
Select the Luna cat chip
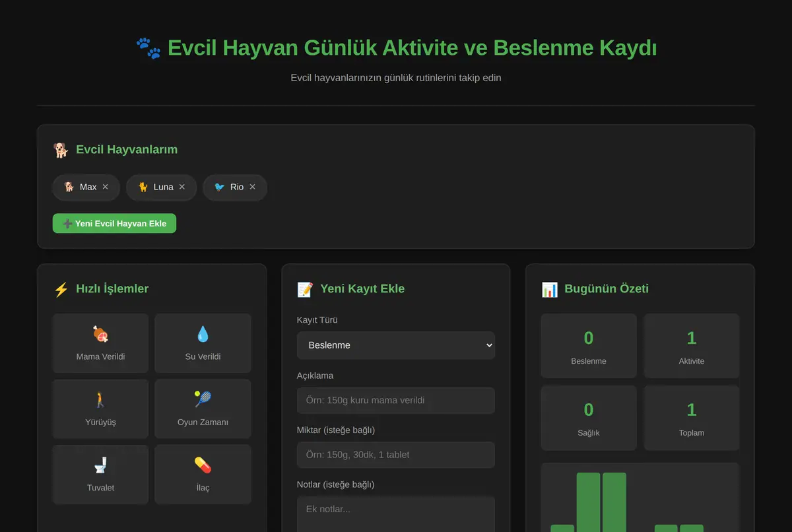click(x=162, y=187)
